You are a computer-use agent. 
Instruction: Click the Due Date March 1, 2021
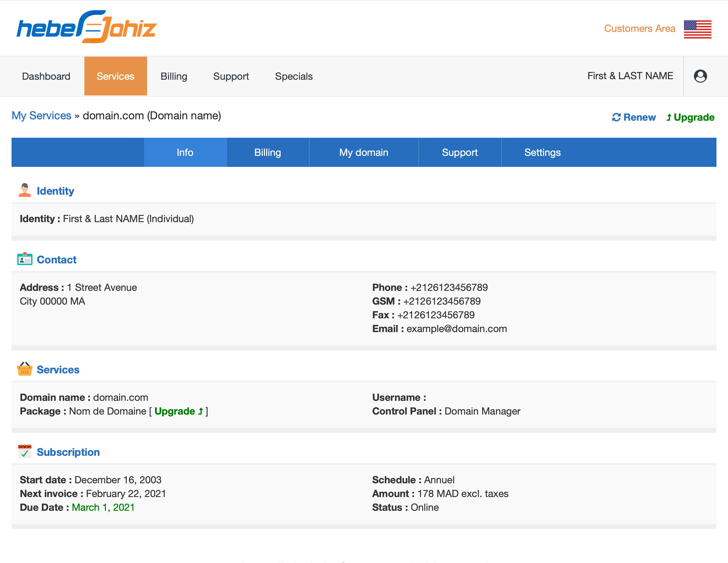103,507
